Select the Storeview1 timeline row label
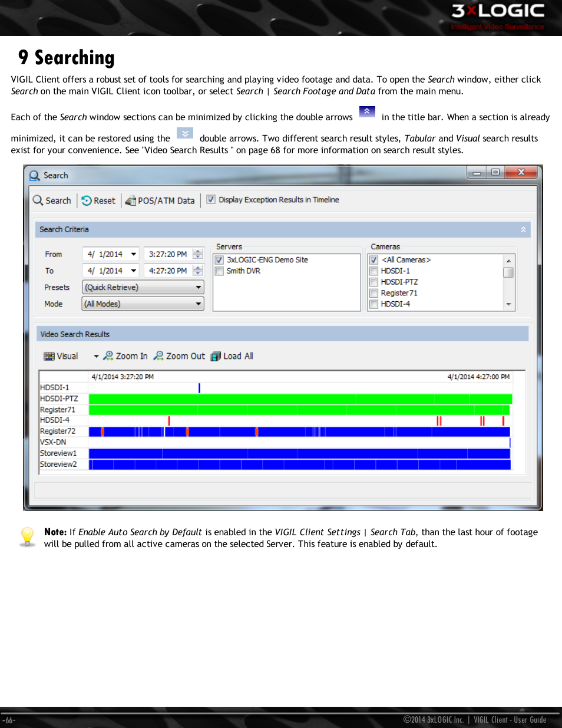This screenshot has height=728, width=562. [x=58, y=453]
